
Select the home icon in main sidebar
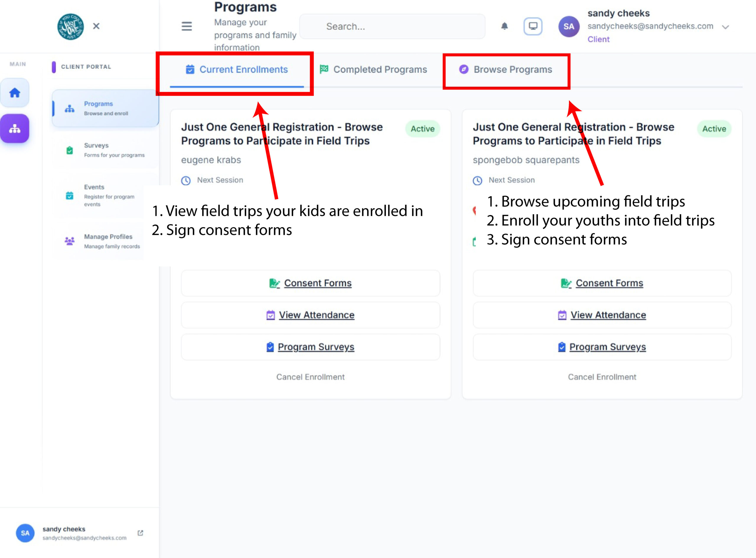pos(14,92)
